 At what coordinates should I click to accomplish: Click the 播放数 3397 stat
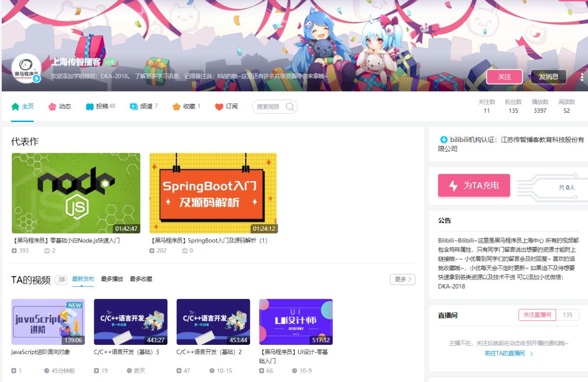pyautogui.click(x=540, y=106)
